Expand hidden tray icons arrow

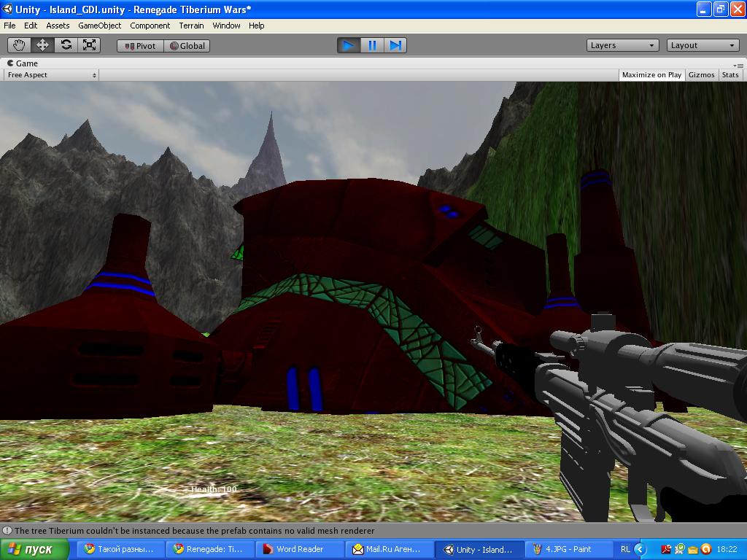tap(640, 550)
